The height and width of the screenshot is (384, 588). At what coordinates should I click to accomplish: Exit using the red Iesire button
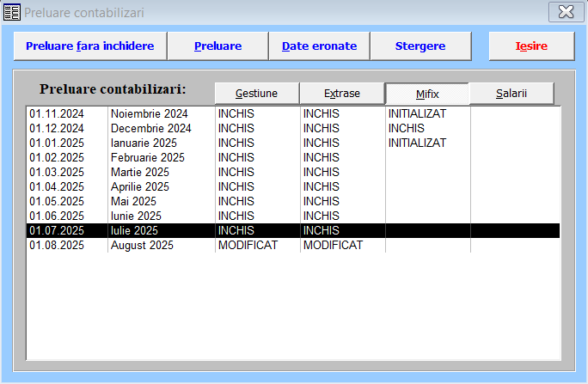(531, 46)
